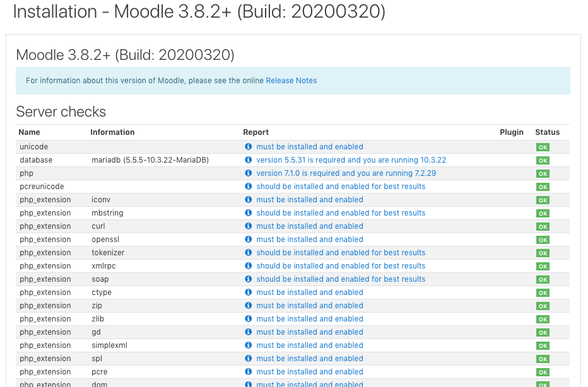Click the OK status badge in the tokenizer row
Image resolution: width=588 pixels, height=387 pixels.
(543, 253)
